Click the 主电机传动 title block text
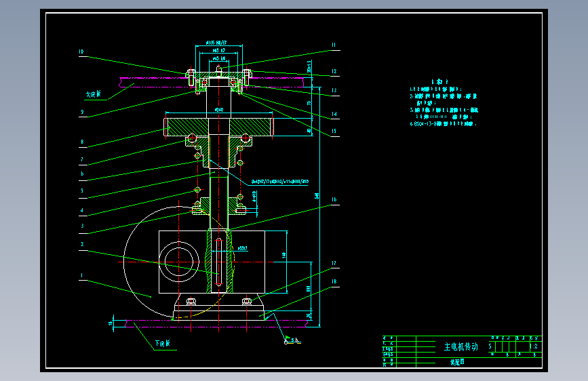Screen dimensions: 588x381 (x=461, y=346)
